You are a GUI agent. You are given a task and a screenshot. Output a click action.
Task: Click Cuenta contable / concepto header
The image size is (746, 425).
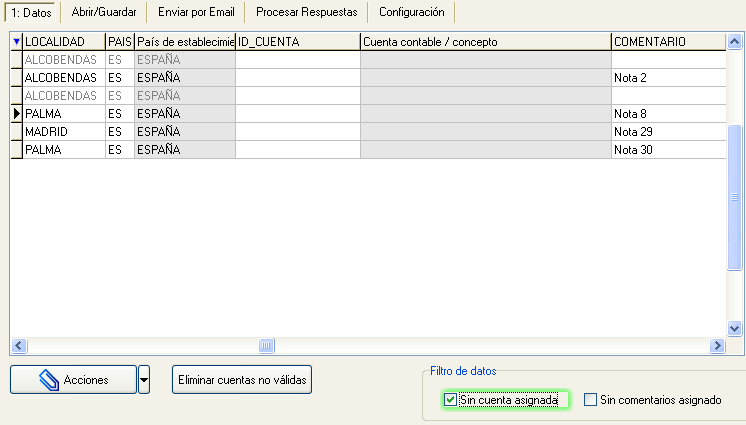coord(486,41)
